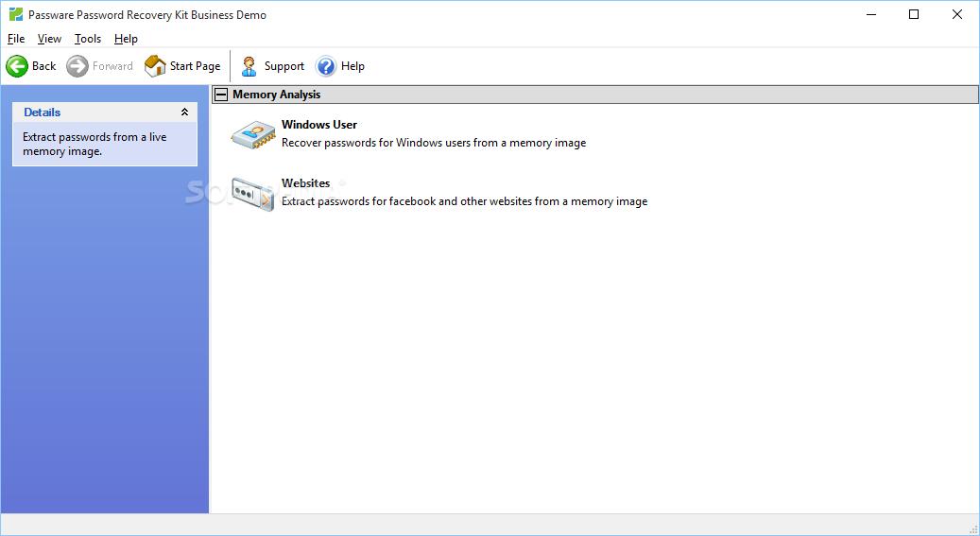
Task: Maximize the Passware window
Action: point(914,14)
